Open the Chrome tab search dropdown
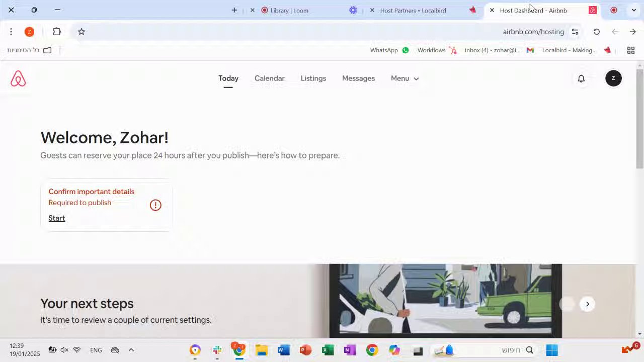The height and width of the screenshot is (362, 644). click(x=634, y=10)
